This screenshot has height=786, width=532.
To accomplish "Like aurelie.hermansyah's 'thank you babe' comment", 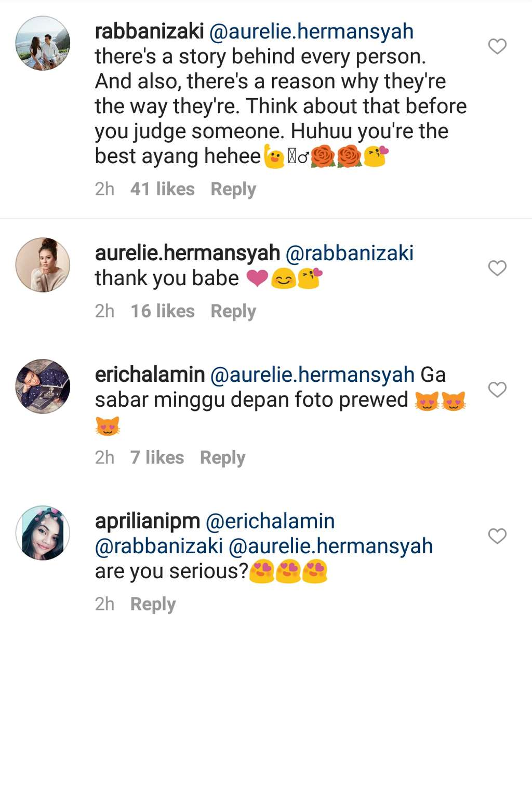I will pos(497,268).
